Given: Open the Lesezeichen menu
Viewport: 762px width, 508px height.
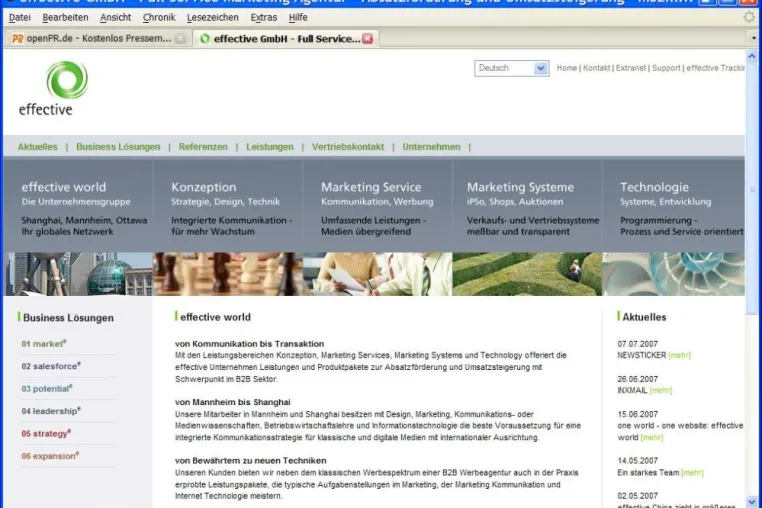Looking at the screenshot, I should pyautogui.click(x=212, y=18).
